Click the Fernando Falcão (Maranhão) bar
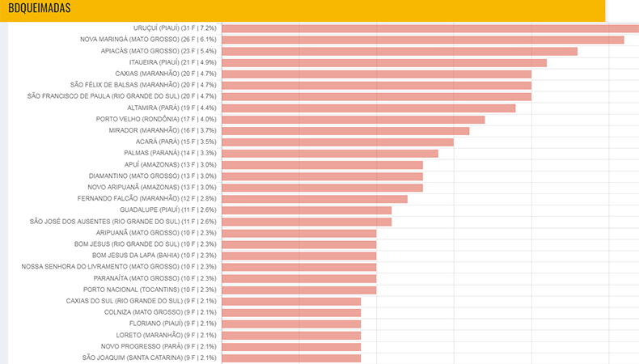639x364 pixels. 315,199
